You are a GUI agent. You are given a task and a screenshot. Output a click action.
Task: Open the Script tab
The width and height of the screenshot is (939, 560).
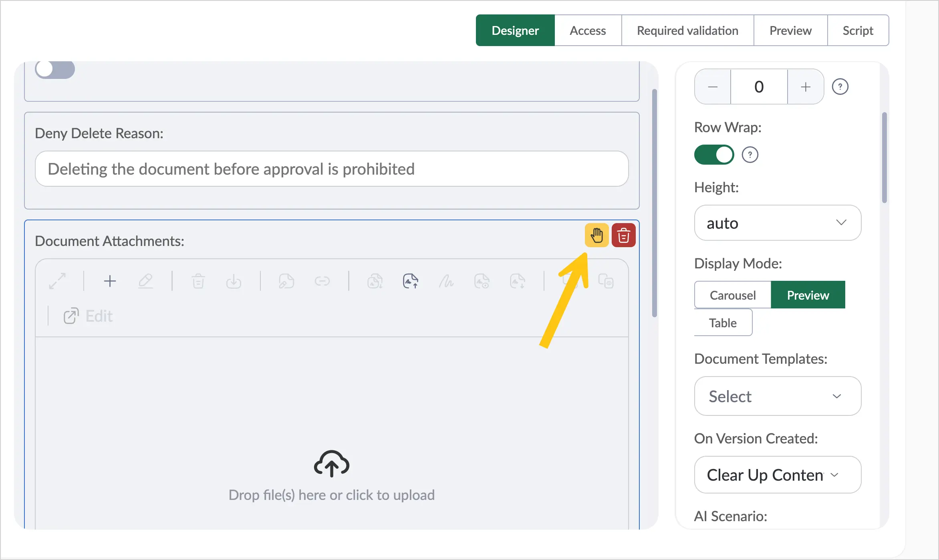858,30
